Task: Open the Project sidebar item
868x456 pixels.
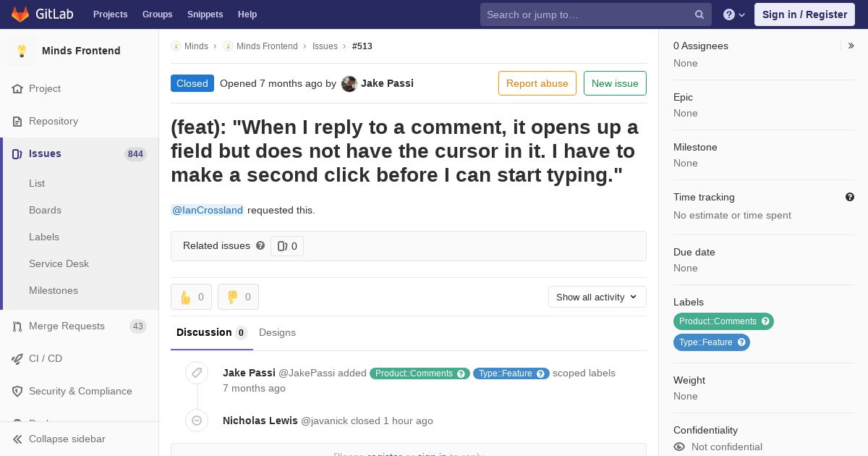Action: (x=45, y=88)
